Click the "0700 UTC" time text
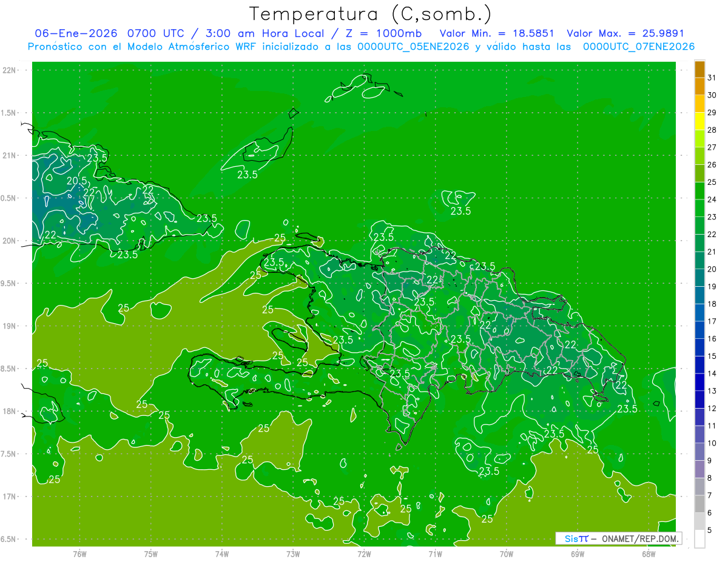This screenshot has width=728, height=562. coord(155,33)
